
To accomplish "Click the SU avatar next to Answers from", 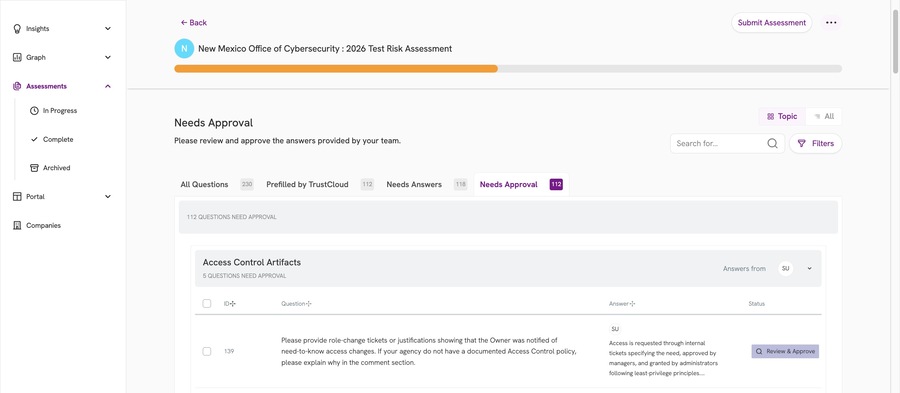I will click(x=786, y=269).
